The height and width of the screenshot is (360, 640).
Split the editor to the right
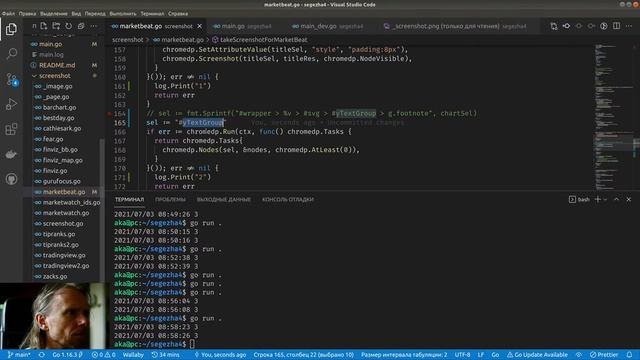[x=616, y=26]
